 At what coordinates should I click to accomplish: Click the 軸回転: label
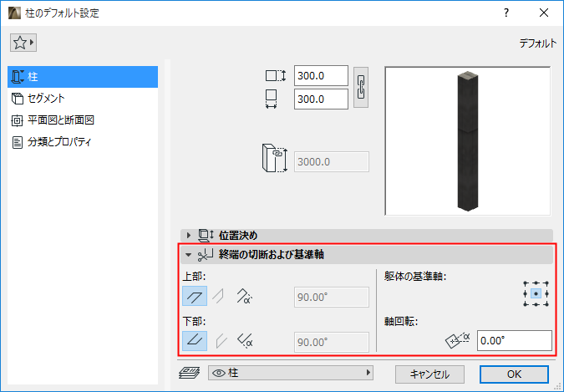point(401,322)
